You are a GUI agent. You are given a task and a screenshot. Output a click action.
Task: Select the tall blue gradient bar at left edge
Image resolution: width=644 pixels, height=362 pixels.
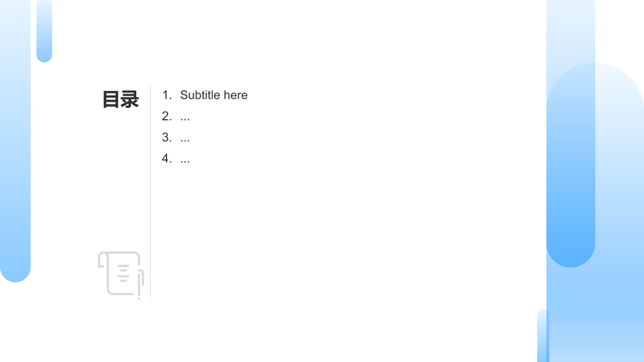coord(15,141)
